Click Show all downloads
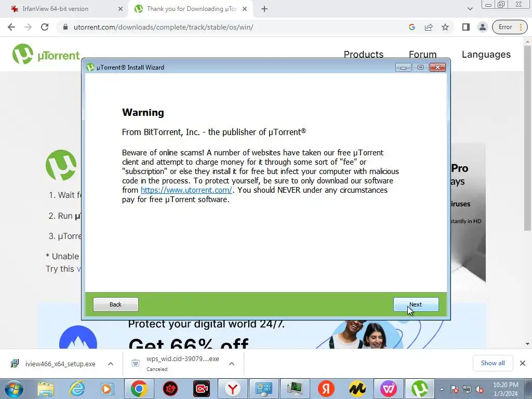This screenshot has height=399, width=532. click(493, 363)
